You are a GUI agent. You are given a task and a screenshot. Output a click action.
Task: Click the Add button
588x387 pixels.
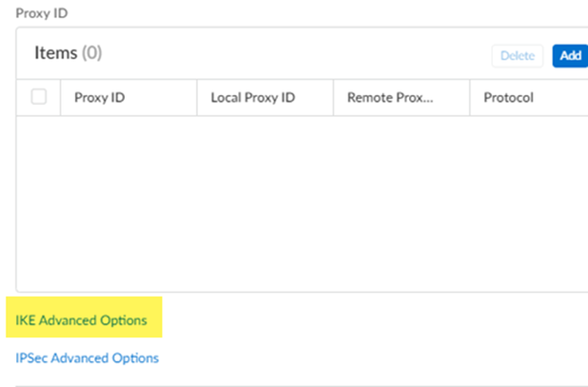click(x=570, y=55)
